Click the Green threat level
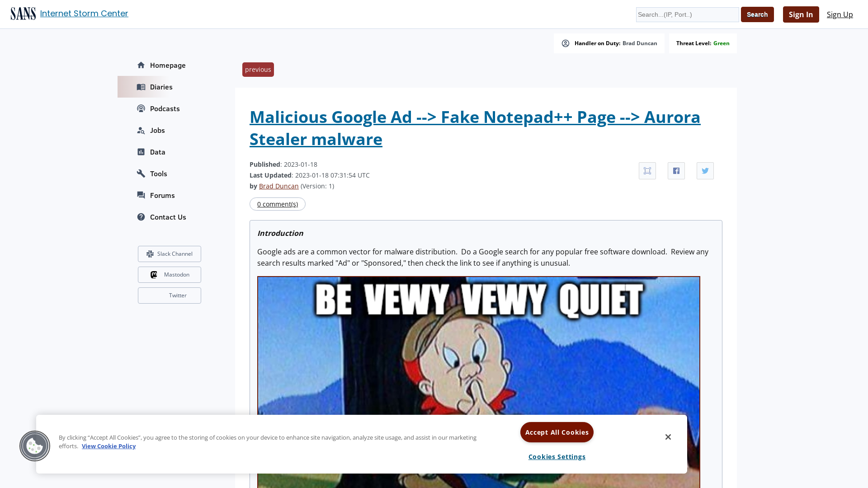The image size is (868, 488). point(721,43)
